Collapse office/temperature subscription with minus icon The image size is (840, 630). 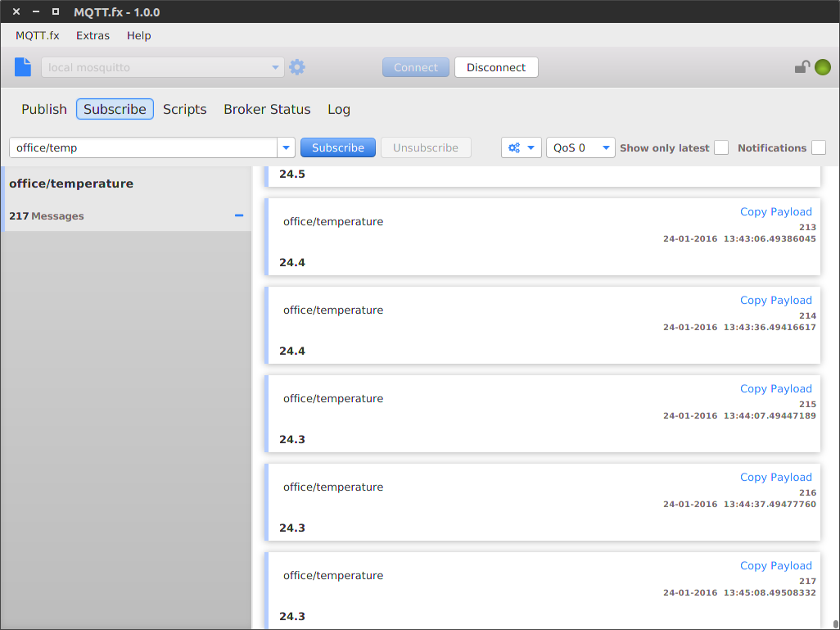(239, 215)
